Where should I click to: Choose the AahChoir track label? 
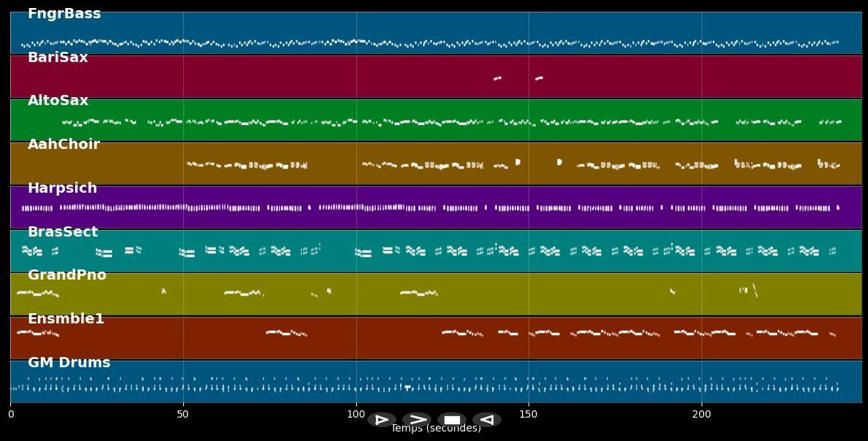click(64, 145)
